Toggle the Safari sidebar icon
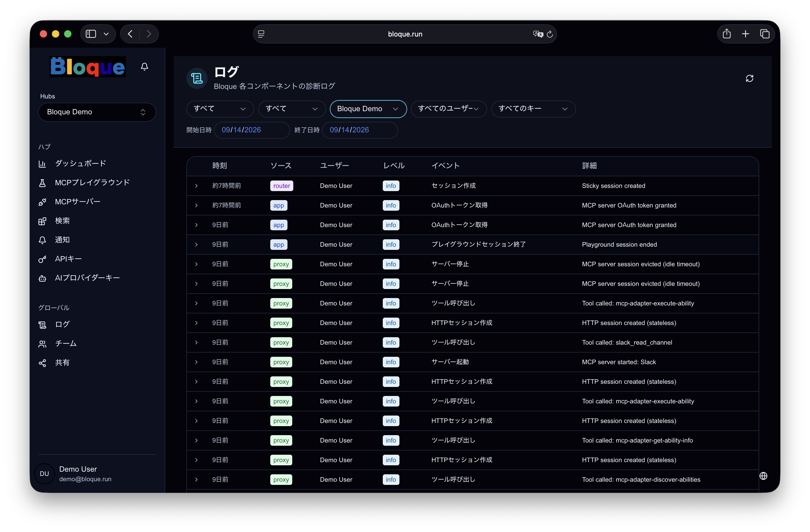Viewport: 810px width, 532px height. [91, 34]
